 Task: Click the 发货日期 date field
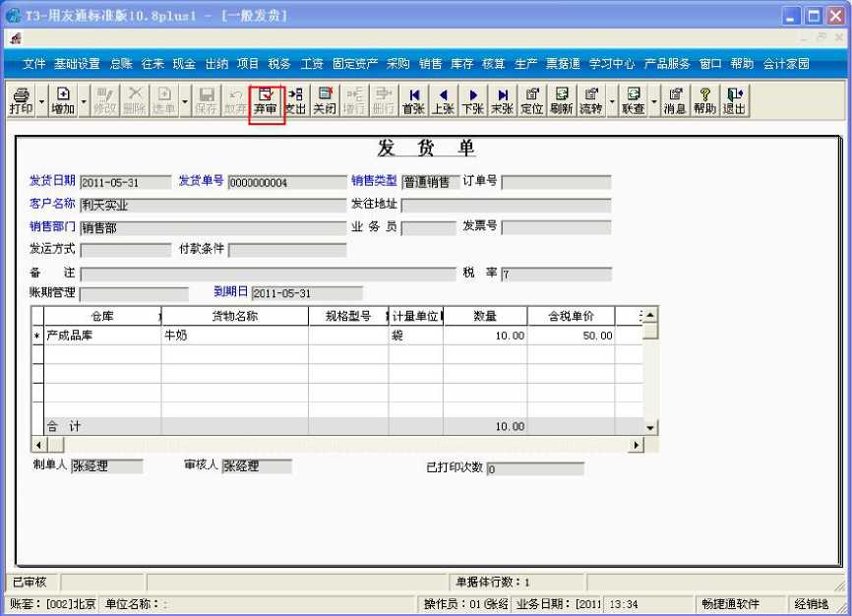click(x=126, y=182)
